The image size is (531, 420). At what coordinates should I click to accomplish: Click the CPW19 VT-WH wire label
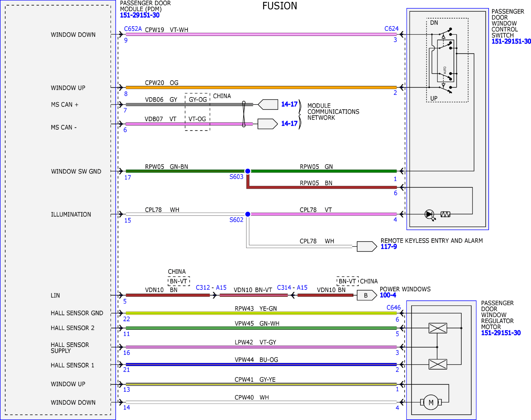tap(167, 30)
